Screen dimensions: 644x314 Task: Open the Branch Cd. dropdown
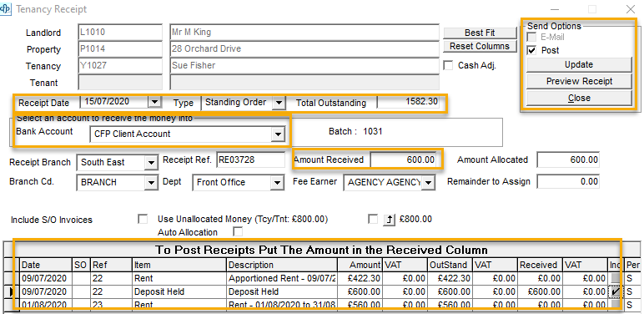(x=151, y=183)
